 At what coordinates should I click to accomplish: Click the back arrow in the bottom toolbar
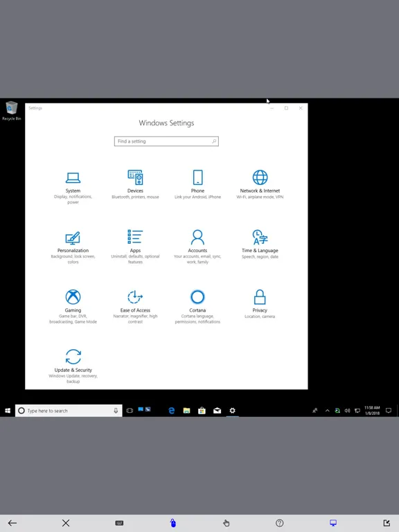click(x=12, y=523)
